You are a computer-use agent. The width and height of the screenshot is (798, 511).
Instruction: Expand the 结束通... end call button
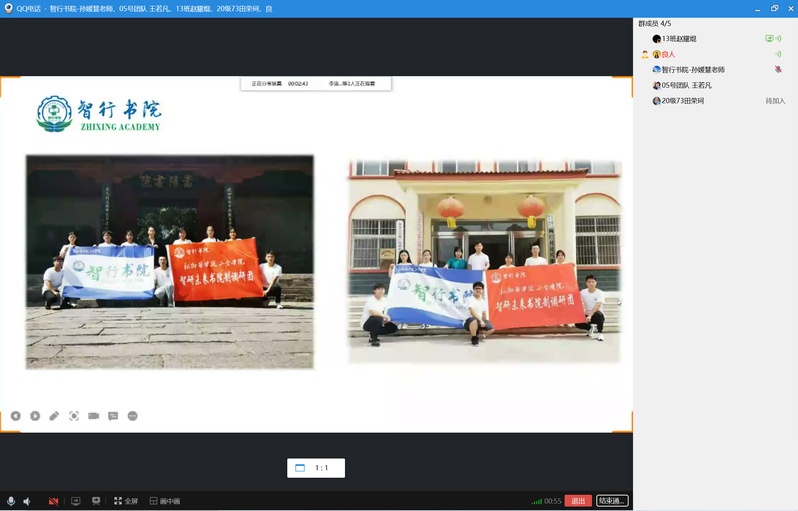pos(612,501)
